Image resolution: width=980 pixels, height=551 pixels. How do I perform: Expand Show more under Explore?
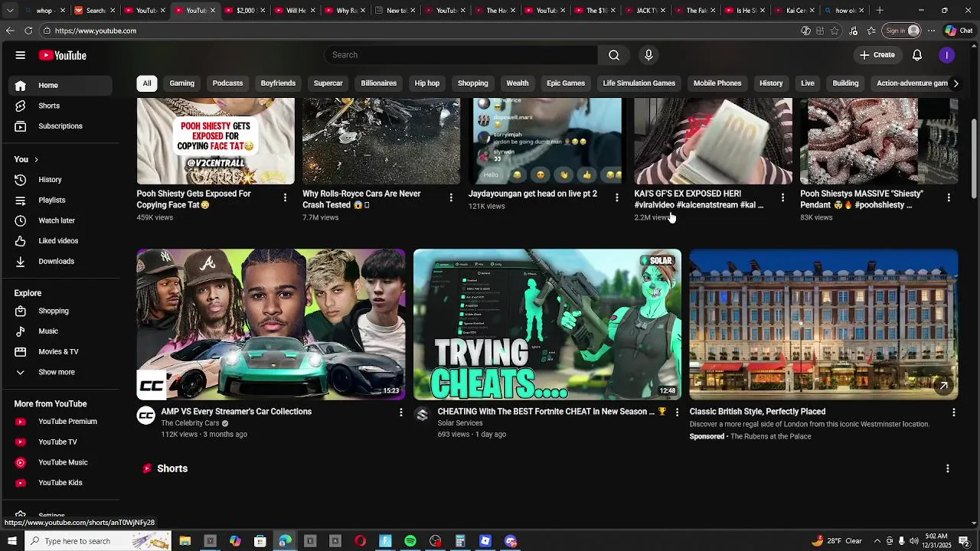pos(60,373)
